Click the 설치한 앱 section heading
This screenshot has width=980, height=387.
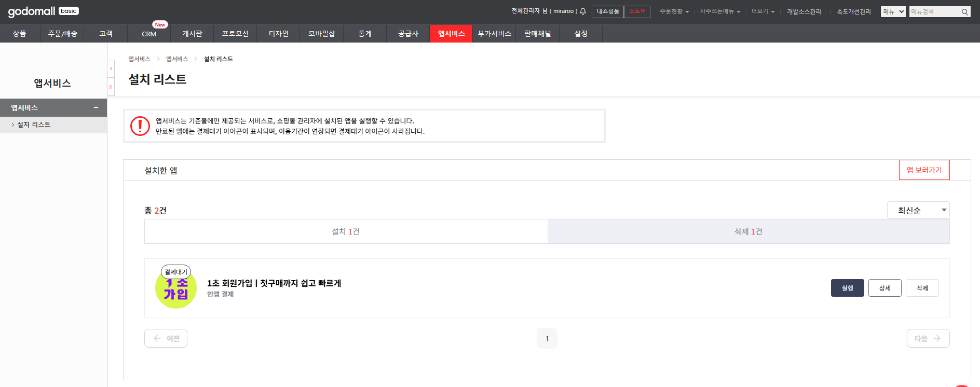point(161,171)
